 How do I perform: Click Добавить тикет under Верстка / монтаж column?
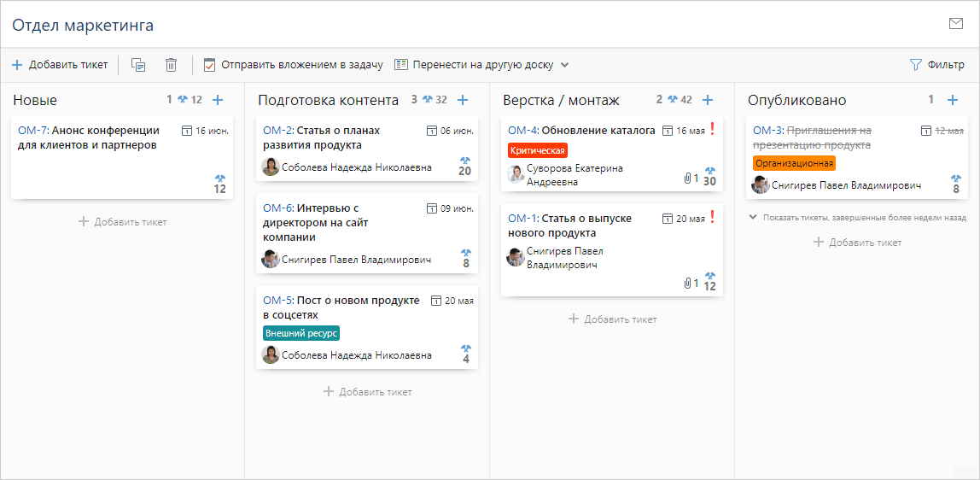pos(613,319)
